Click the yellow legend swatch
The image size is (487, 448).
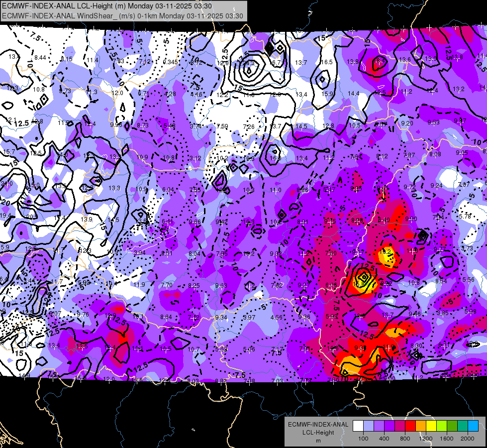(x=431, y=426)
